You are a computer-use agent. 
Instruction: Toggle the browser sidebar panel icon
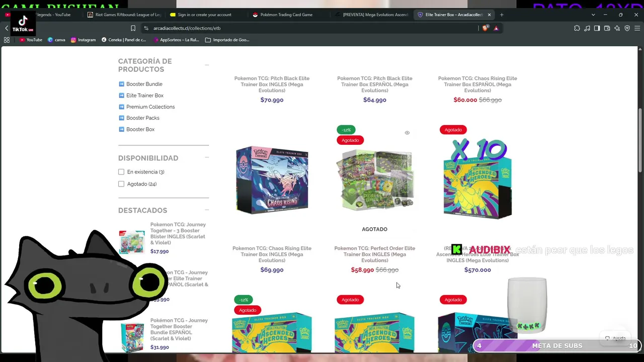point(597,28)
